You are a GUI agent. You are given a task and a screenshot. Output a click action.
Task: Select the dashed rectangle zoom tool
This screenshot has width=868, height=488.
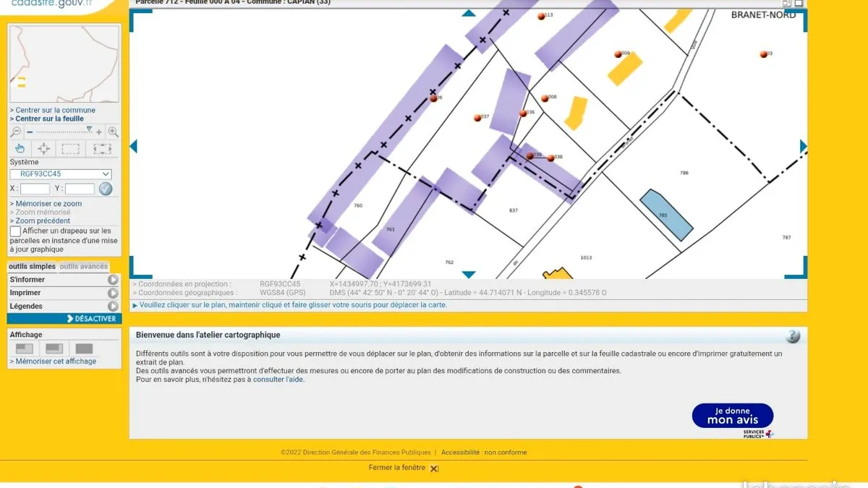click(x=70, y=149)
